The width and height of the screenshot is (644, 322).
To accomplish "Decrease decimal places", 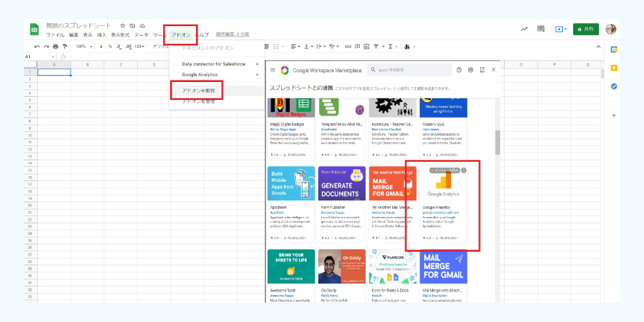I will click(119, 46).
